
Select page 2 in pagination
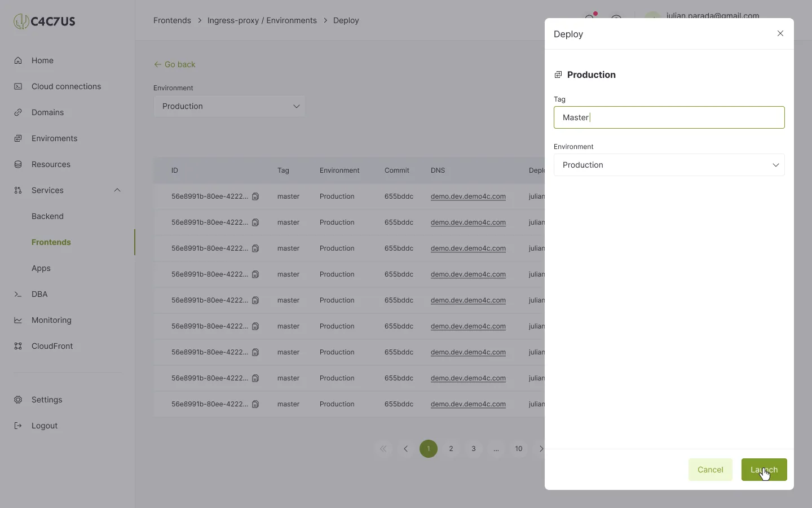(451, 449)
